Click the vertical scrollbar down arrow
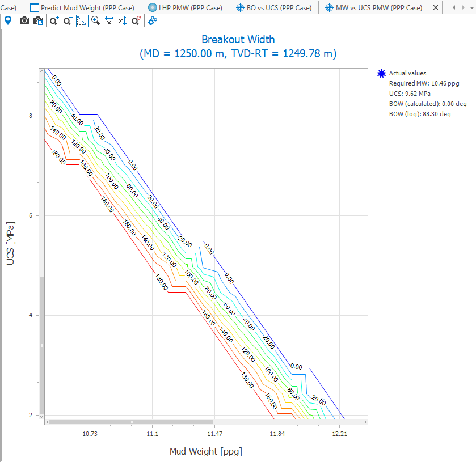The image size is (476, 462). (41, 416)
